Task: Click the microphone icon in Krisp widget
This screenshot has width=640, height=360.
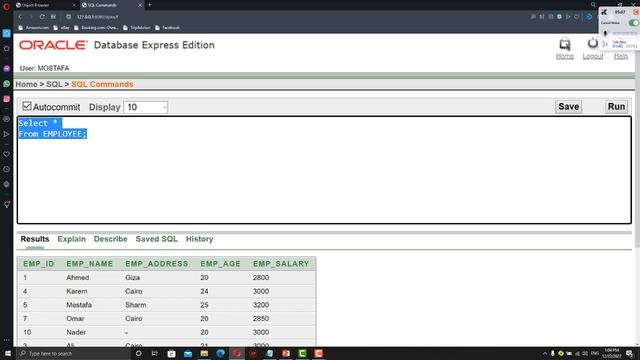Action: pyautogui.click(x=605, y=33)
